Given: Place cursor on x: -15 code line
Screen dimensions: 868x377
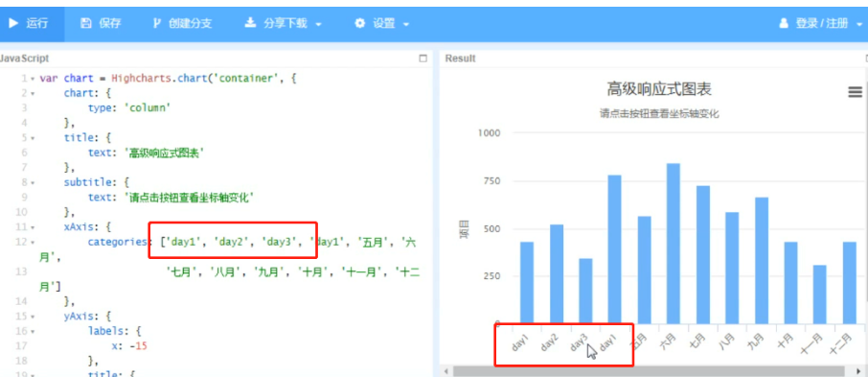Looking at the screenshot, I should click(x=128, y=346).
